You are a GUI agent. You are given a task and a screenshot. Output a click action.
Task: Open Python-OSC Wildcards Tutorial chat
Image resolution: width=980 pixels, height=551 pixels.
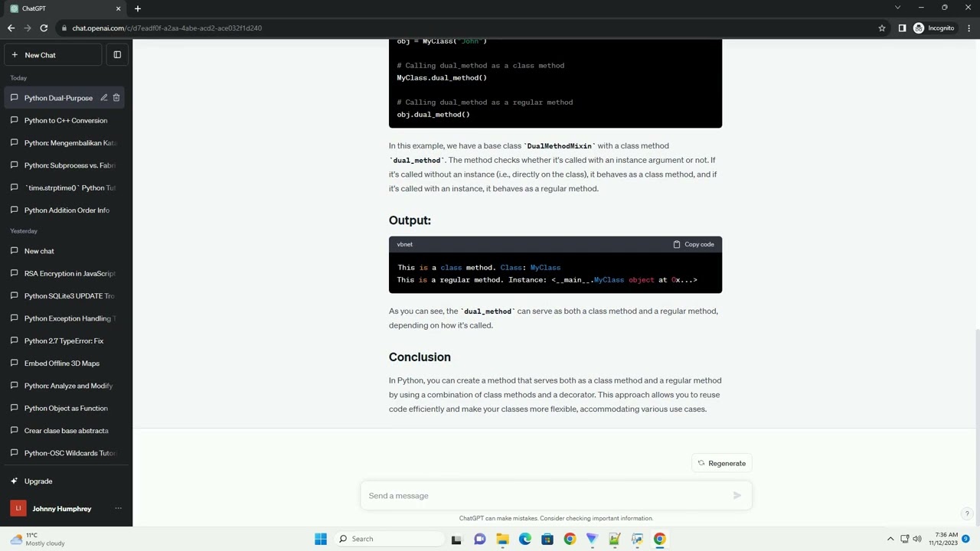pos(66,453)
